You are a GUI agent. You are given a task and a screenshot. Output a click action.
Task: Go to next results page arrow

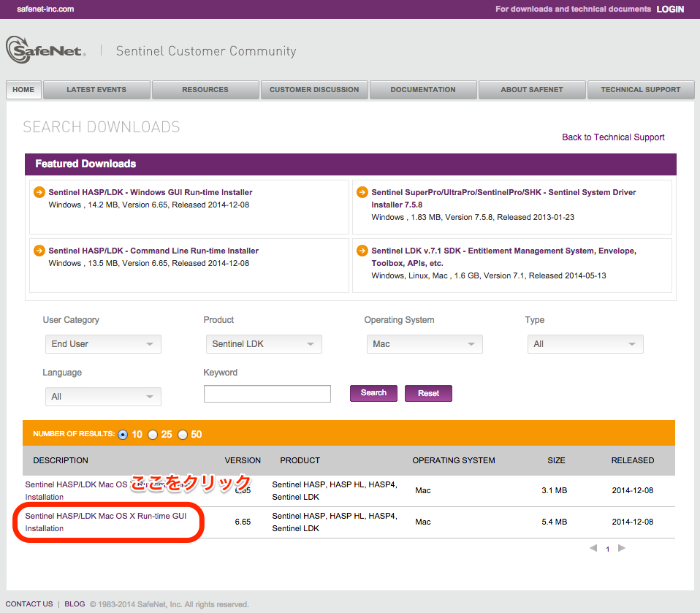click(622, 548)
